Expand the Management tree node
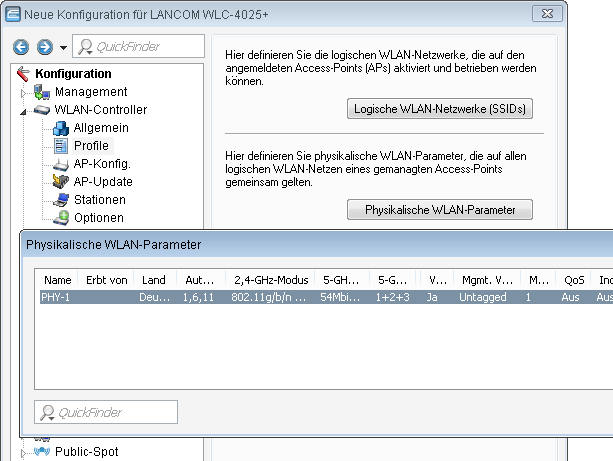The width and height of the screenshot is (613, 461). click(24, 92)
